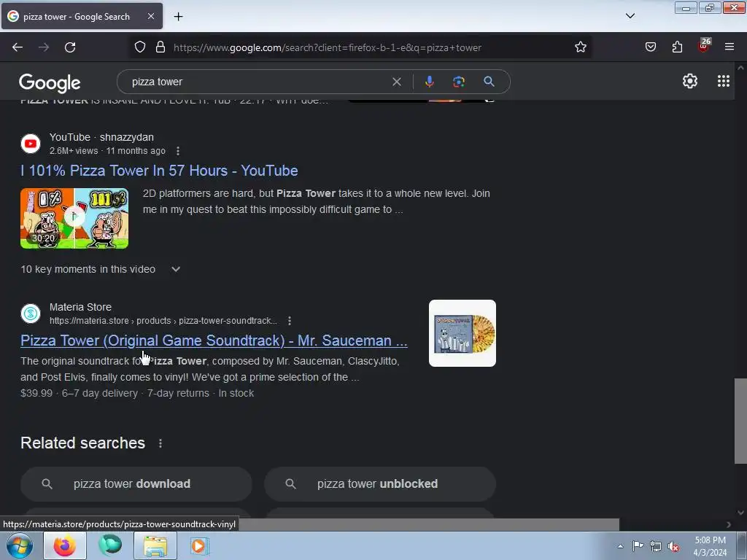Go back with the browser back arrow
This screenshot has width=747, height=560.
point(18,47)
